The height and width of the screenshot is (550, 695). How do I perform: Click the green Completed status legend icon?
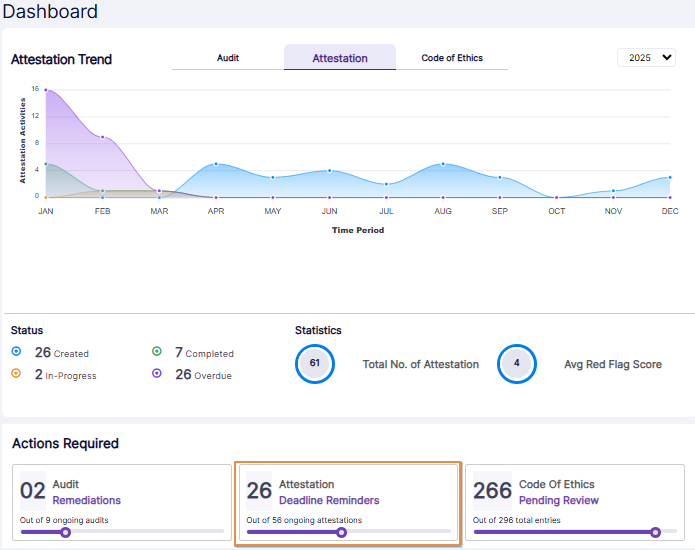coord(157,352)
